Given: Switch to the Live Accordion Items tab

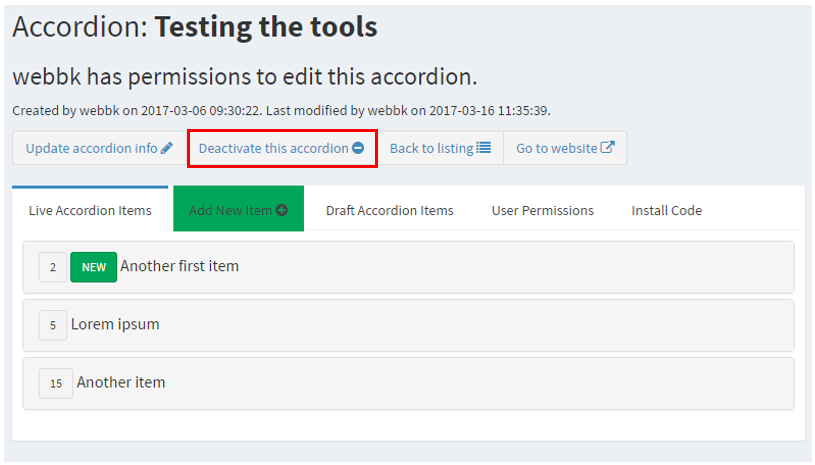Looking at the screenshot, I should [x=90, y=210].
